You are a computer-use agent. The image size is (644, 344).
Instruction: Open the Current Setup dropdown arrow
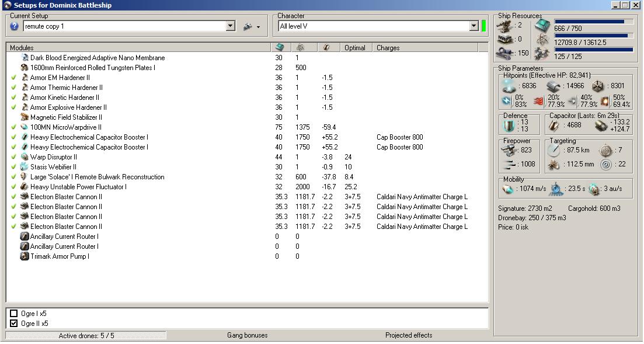(x=231, y=26)
